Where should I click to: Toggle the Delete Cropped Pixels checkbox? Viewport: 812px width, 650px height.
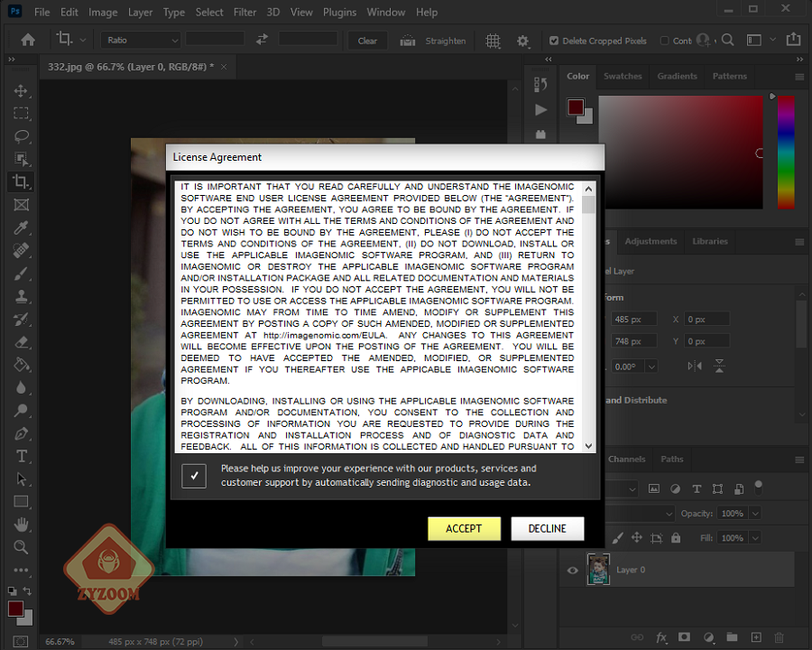pos(554,41)
